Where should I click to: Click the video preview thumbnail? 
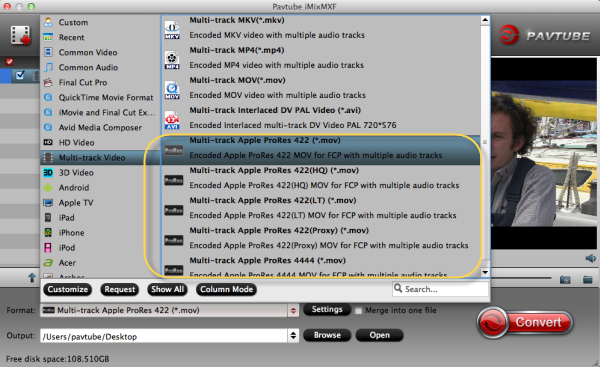tap(544, 154)
